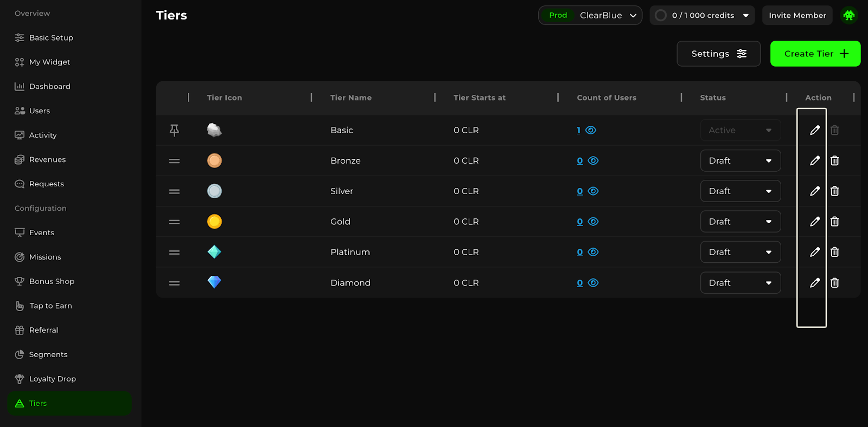Click the green user avatar icon
Image resolution: width=868 pixels, height=427 pixels.
pyautogui.click(x=848, y=15)
